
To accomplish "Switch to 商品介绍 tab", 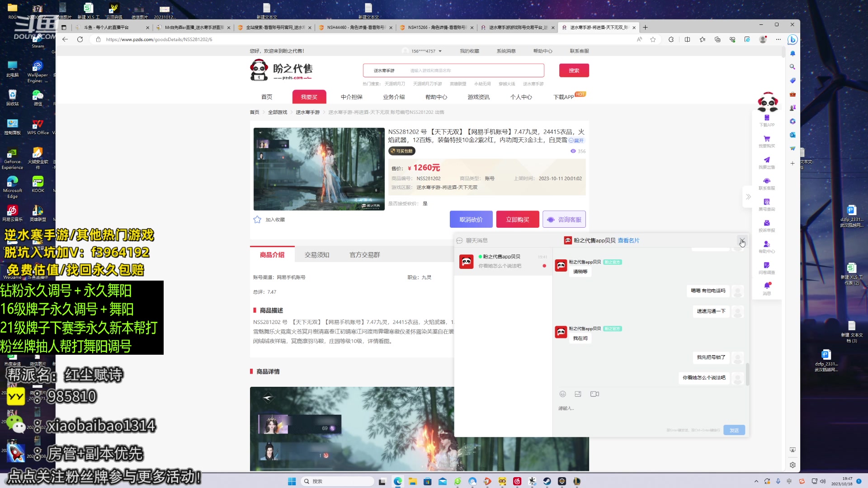I will point(272,254).
